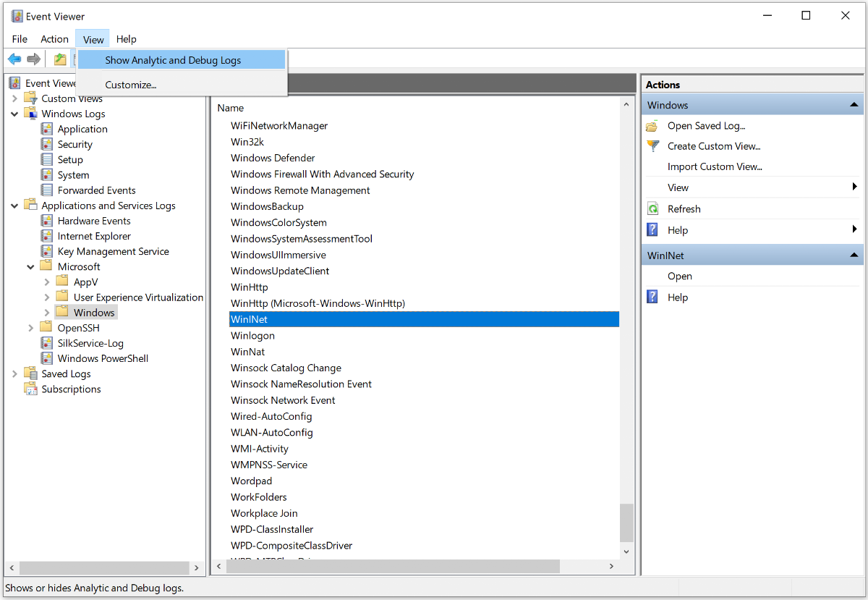
Task: Select the Setup log icon
Action: [x=47, y=159]
